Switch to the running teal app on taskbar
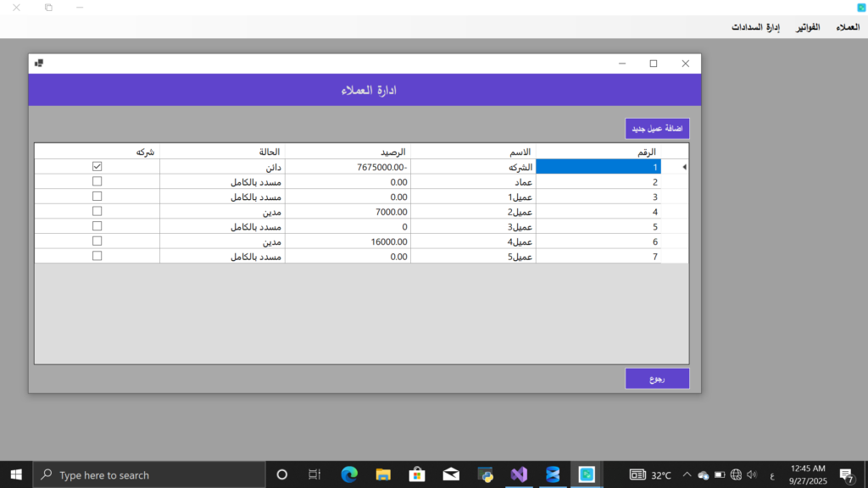Image resolution: width=868 pixels, height=488 pixels. (587, 474)
